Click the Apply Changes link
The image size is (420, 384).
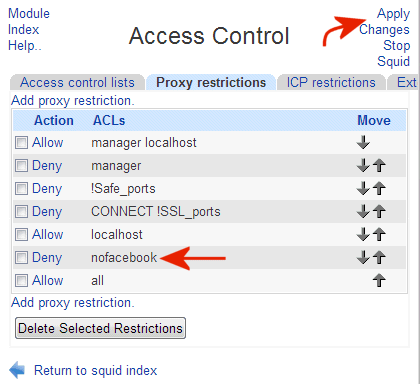385,22
